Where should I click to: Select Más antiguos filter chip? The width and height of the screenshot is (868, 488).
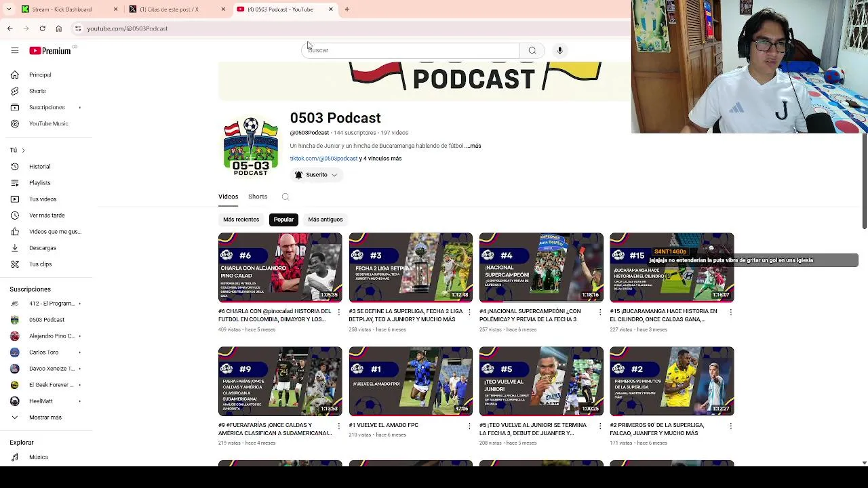pyautogui.click(x=325, y=220)
